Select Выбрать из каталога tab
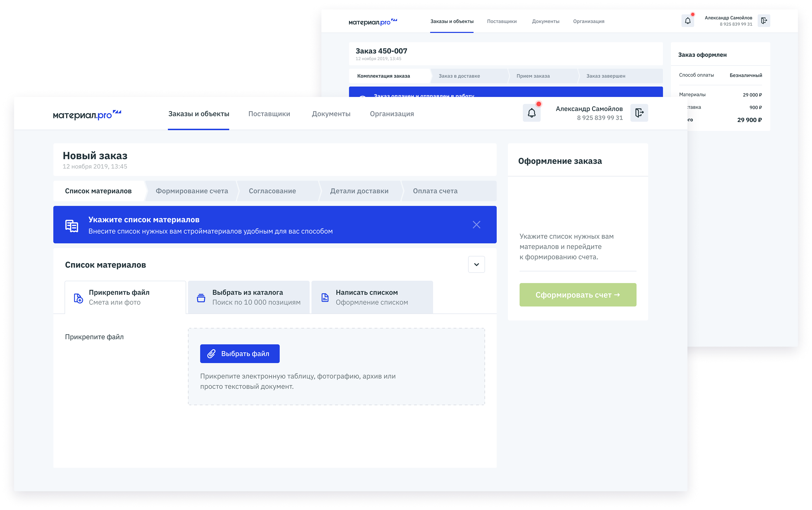Image resolution: width=812 pixels, height=510 pixels. [249, 297]
